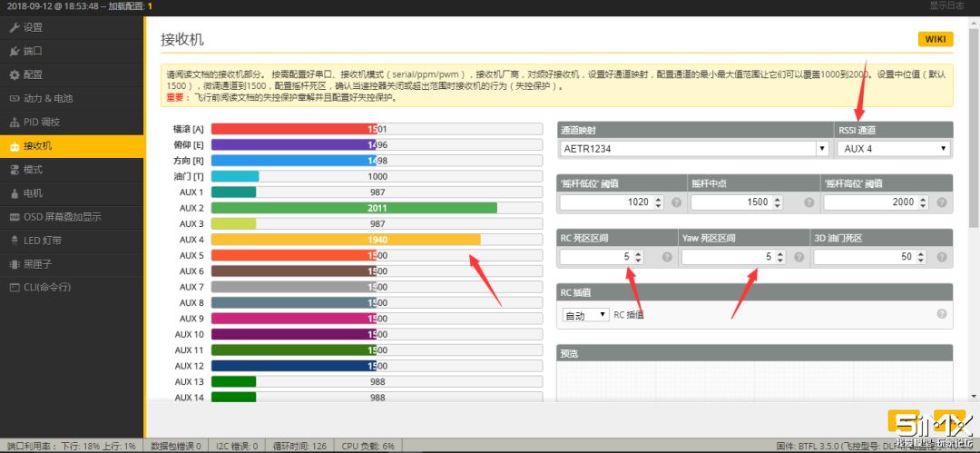Click the battery icon beside 动力 & 电池
Screen dimensions: 980x453
tap(15, 98)
